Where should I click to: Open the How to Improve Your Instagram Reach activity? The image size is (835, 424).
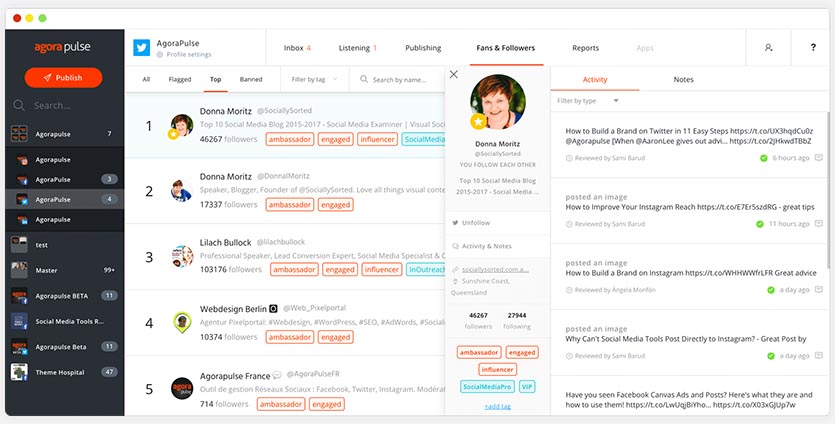click(x=690, y=207)
